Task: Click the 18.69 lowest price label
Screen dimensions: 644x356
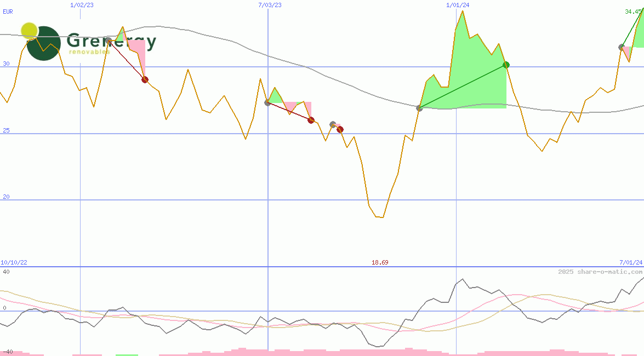Action: click(380, 263)
